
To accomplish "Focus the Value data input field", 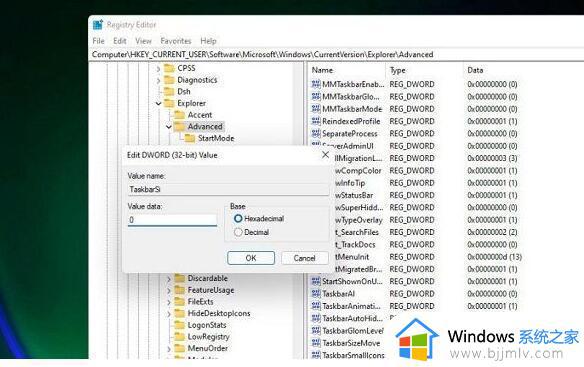I will click(x=172, y=220).
